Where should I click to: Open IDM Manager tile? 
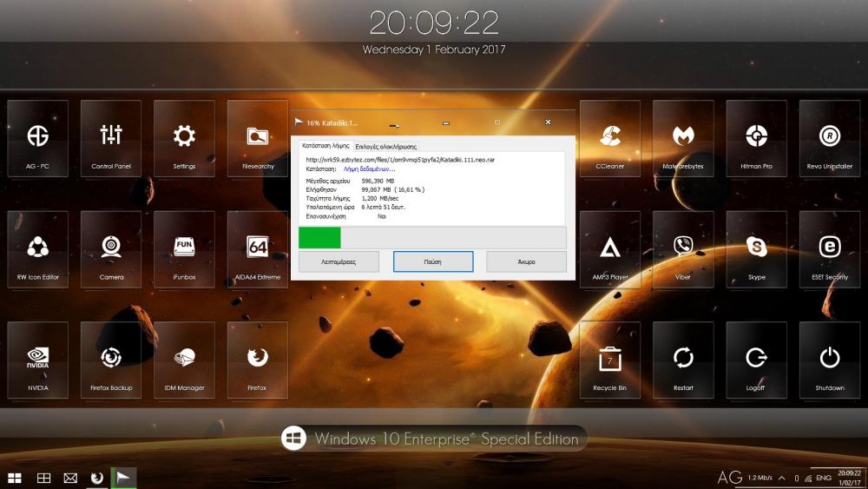pos(184,360)
